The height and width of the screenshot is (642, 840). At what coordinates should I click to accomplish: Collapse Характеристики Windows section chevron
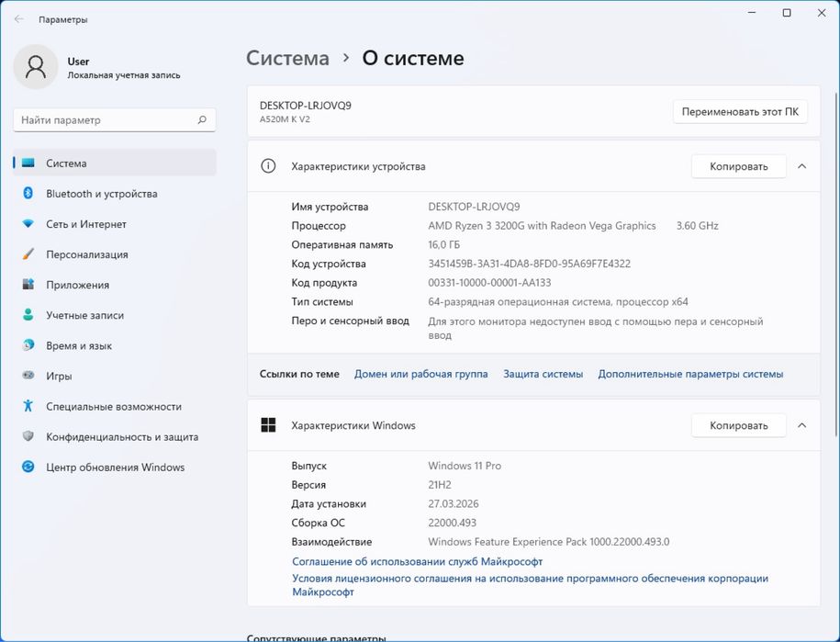coord(802,425)
